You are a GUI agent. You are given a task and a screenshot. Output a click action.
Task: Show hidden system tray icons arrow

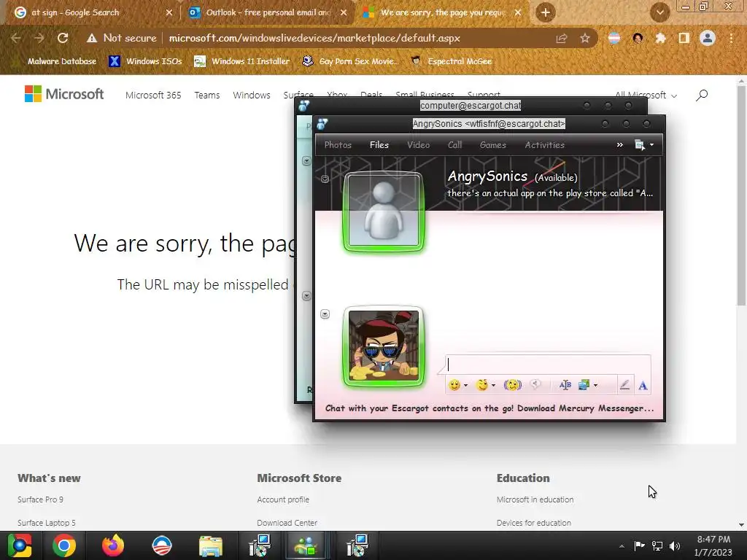tap(622, 545)
